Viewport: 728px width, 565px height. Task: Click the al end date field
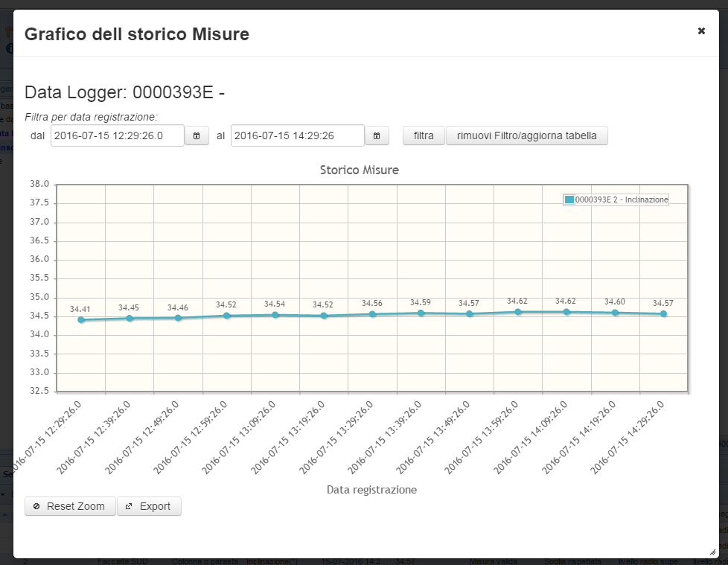tap(298, 135)
